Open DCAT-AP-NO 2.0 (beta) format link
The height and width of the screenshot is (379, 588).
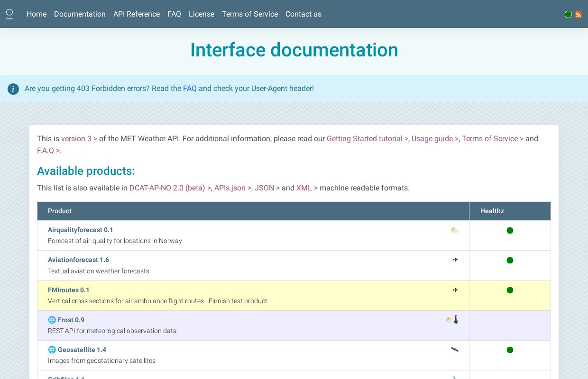click(x=170, y=188)
